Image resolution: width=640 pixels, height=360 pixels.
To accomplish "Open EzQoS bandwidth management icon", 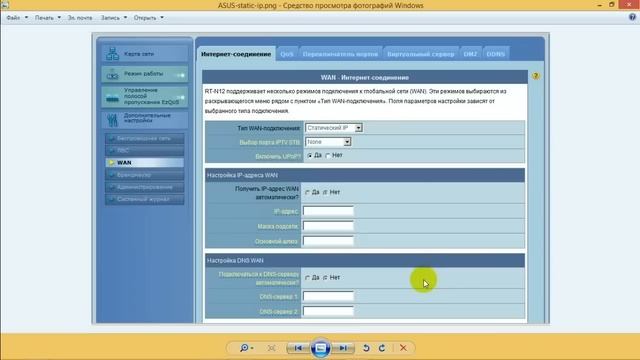I will (x=112, y=98).
